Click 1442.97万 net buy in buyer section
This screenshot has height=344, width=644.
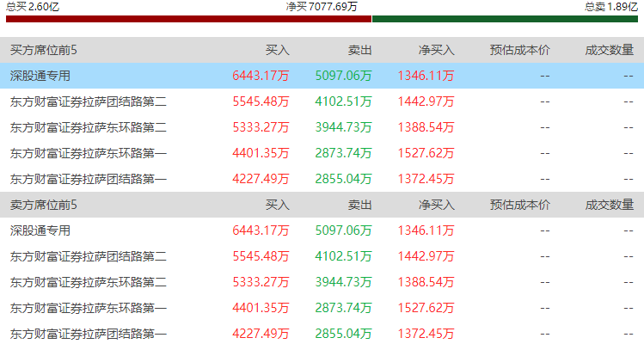click(426, 101)
